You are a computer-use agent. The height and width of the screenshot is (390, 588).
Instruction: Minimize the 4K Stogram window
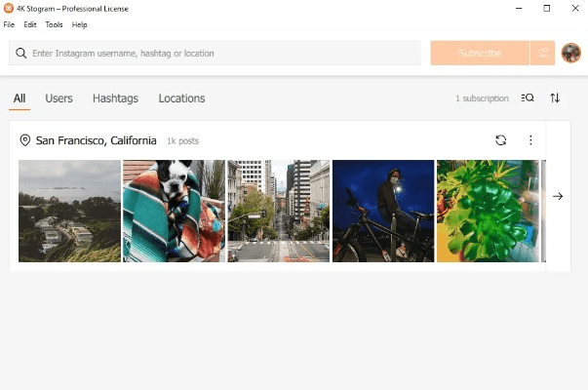point(519,8)
